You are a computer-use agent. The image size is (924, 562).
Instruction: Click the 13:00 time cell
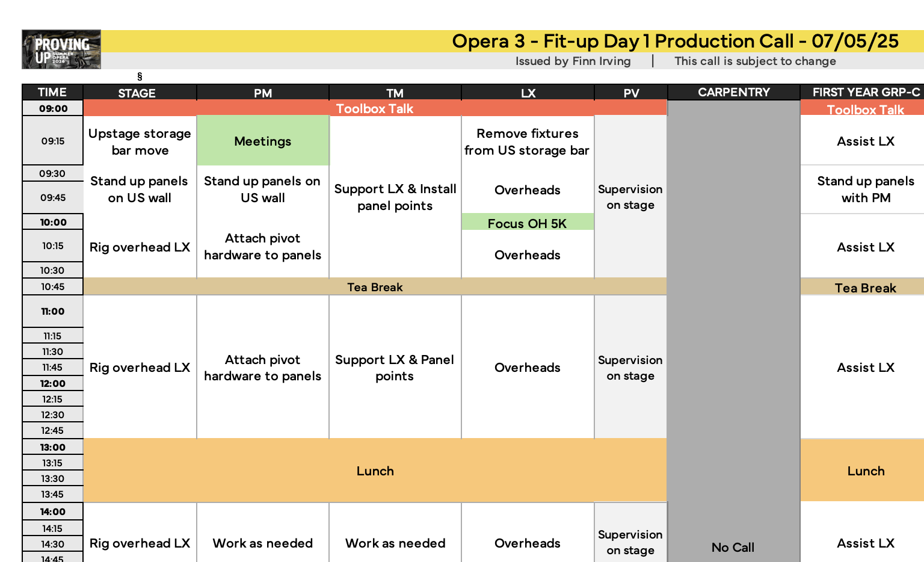(53, 447)
